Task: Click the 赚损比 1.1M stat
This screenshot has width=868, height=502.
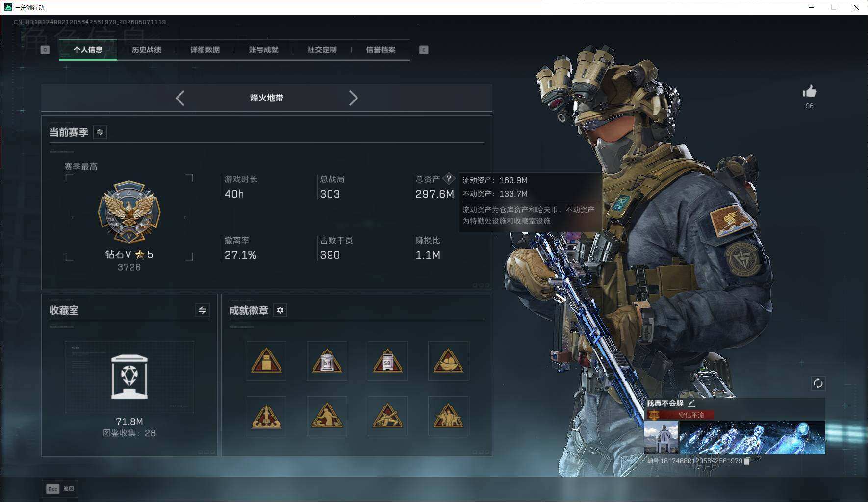Action: [428, 248]
